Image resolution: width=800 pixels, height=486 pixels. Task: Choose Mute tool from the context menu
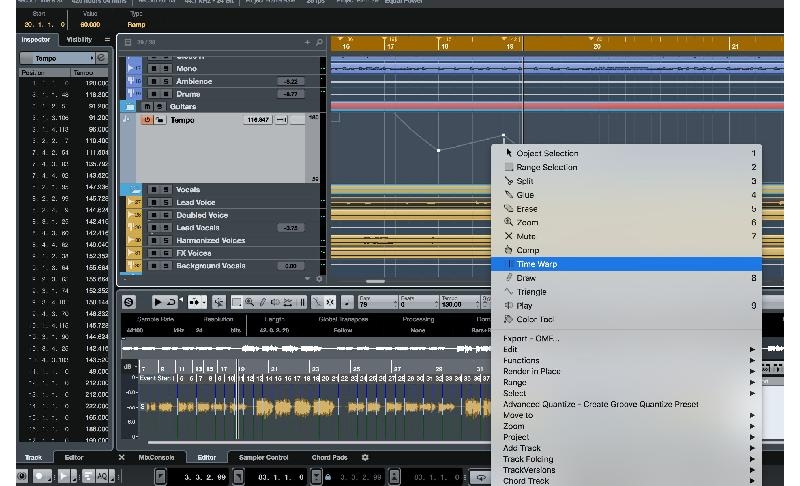coord(626,236)
